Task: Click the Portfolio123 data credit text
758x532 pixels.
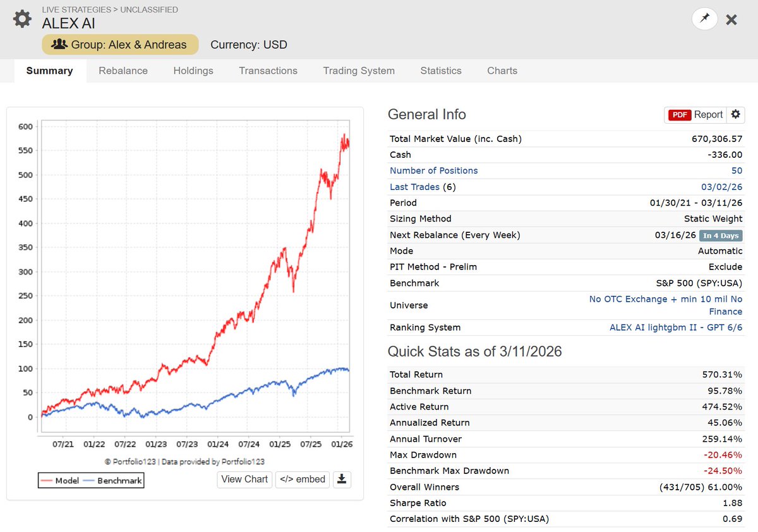Action: click(184, 462)
